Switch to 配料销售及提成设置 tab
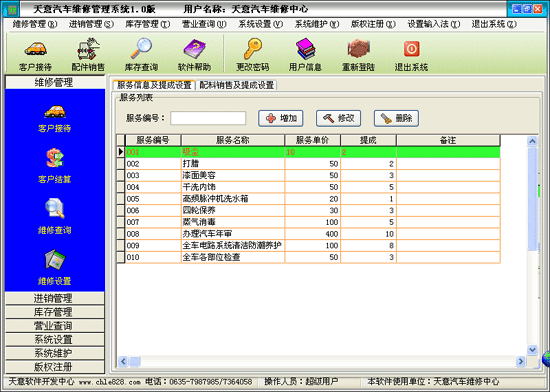 click(x=236, y=85)
